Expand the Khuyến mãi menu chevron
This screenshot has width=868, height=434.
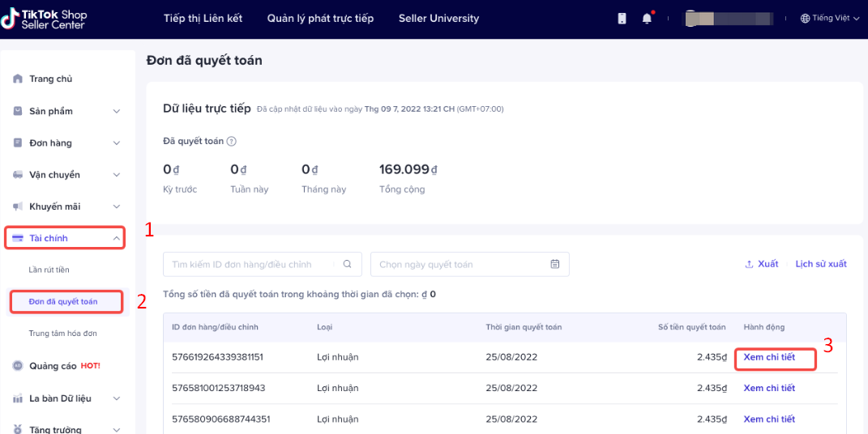point(116,206)
